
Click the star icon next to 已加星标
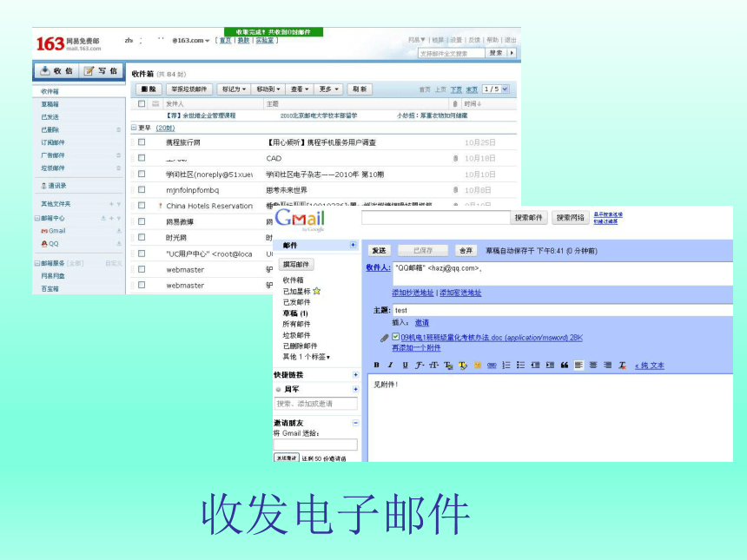[317, 291]
